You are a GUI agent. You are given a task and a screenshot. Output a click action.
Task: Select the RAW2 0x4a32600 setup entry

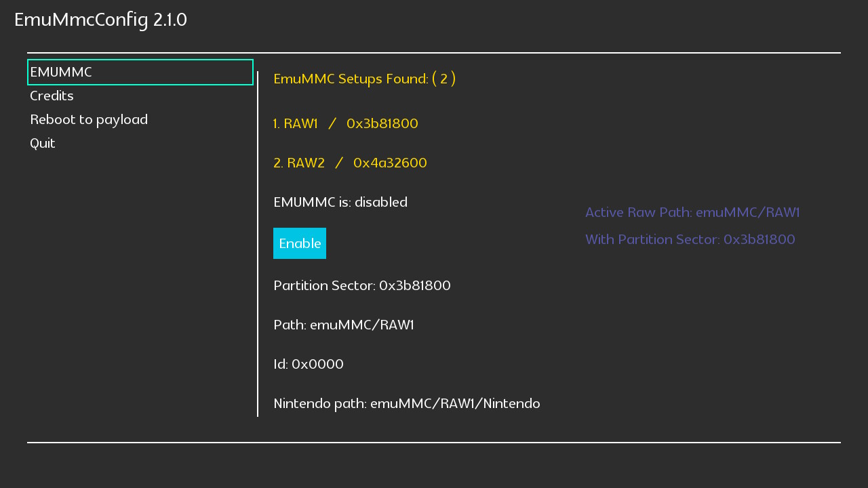[350, 163]
